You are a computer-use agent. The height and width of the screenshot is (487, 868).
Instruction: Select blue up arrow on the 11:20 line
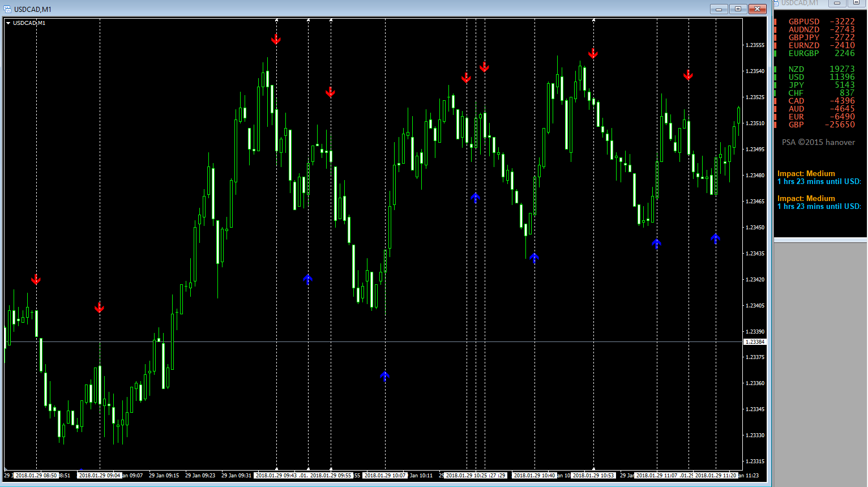click(x=716, y=238)
